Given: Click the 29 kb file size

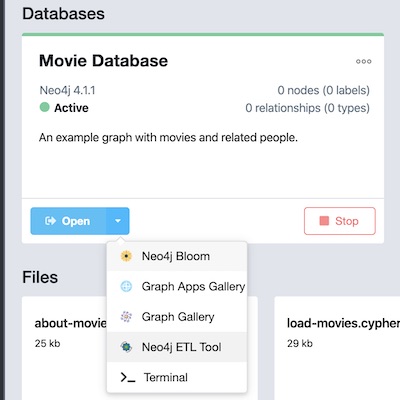Looking at the screenshot, I should pos(300,343).
